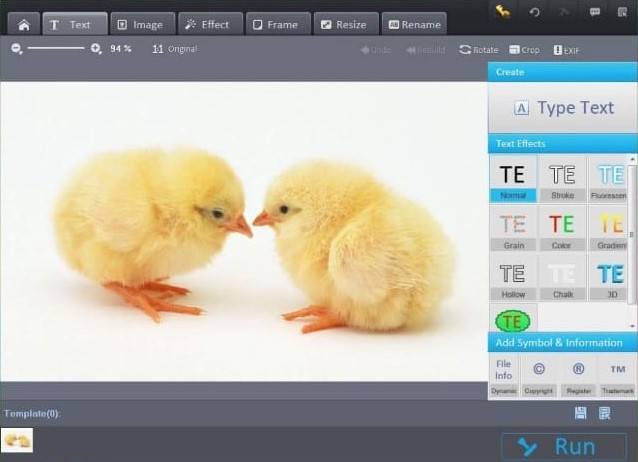Open the Frame tab

[x=278, y=24]
